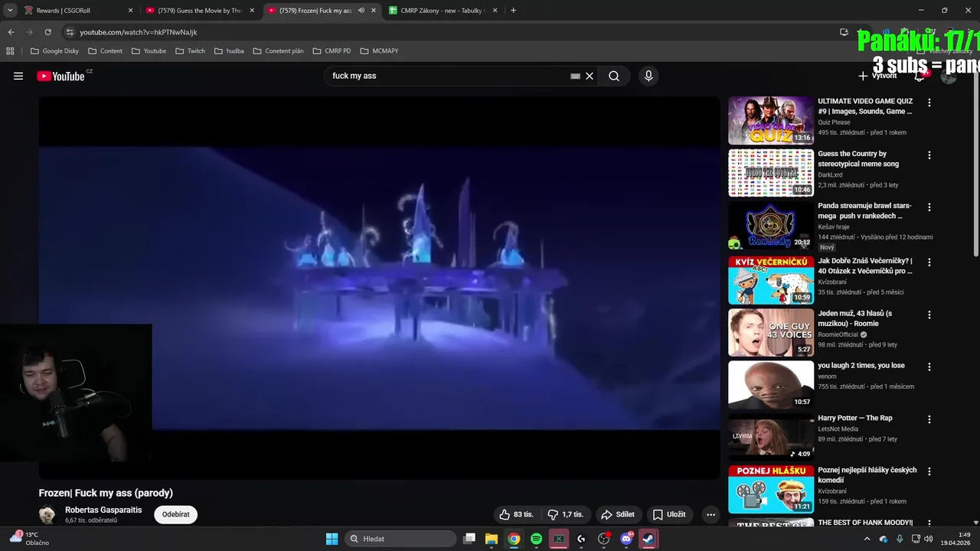Image resolution: width=980 pixels, height=551 pixels.
Task: Switch to the CMRP Zákony tab
Action: (443, 11)
